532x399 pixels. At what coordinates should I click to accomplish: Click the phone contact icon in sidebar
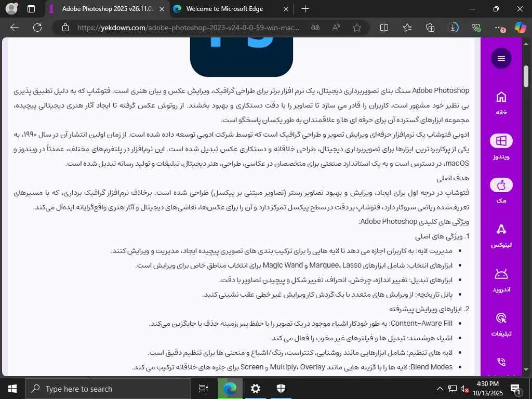coord(501,362)
